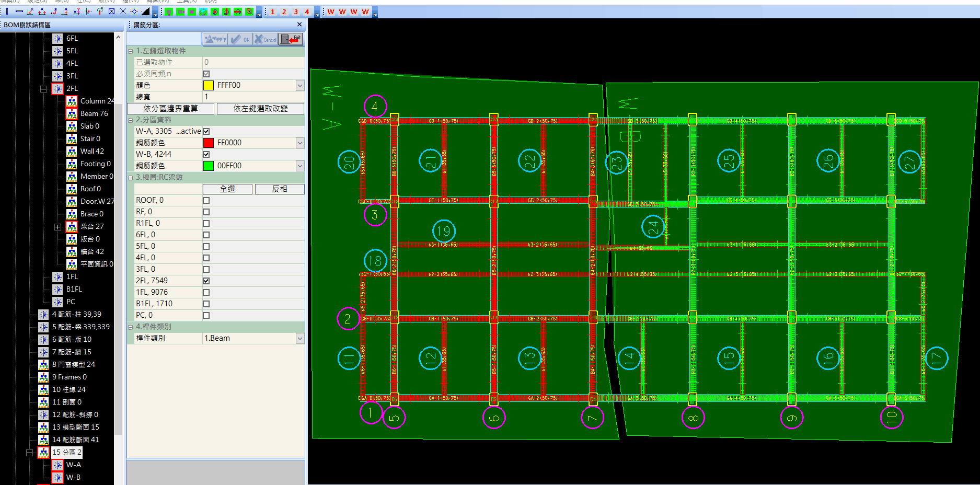This screenshot has height=485, width=980.
Task: Click the OK checkmark button
Action: point(240,39)
